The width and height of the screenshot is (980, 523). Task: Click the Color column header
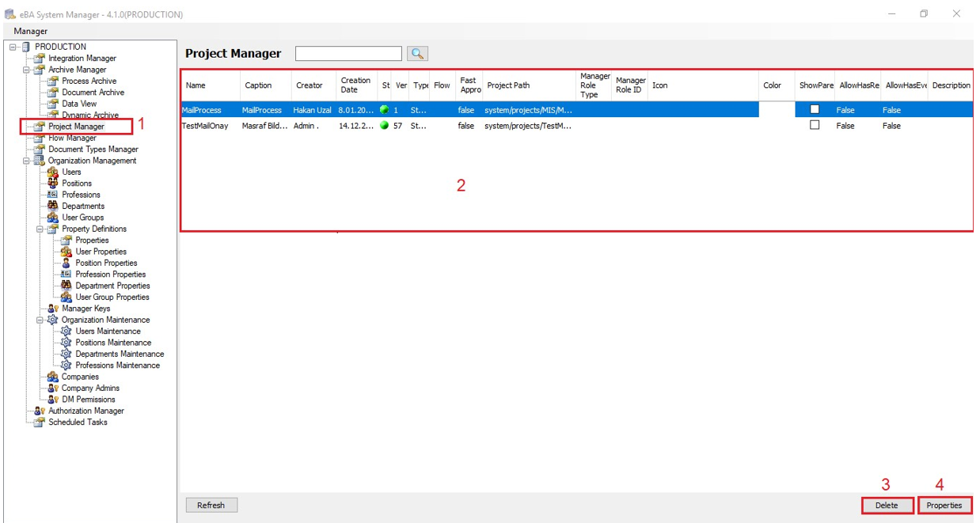pyautogui.click(x=777, y=85)
